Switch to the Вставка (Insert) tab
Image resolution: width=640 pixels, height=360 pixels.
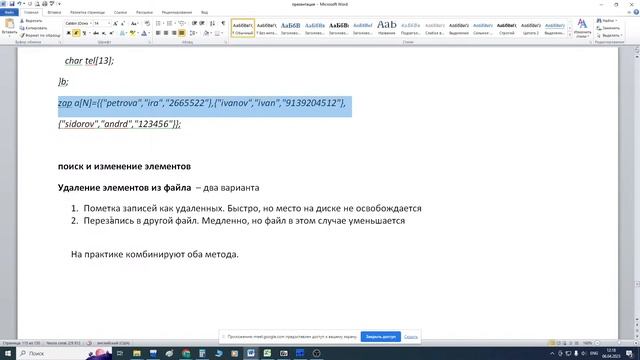coord(54,12)
